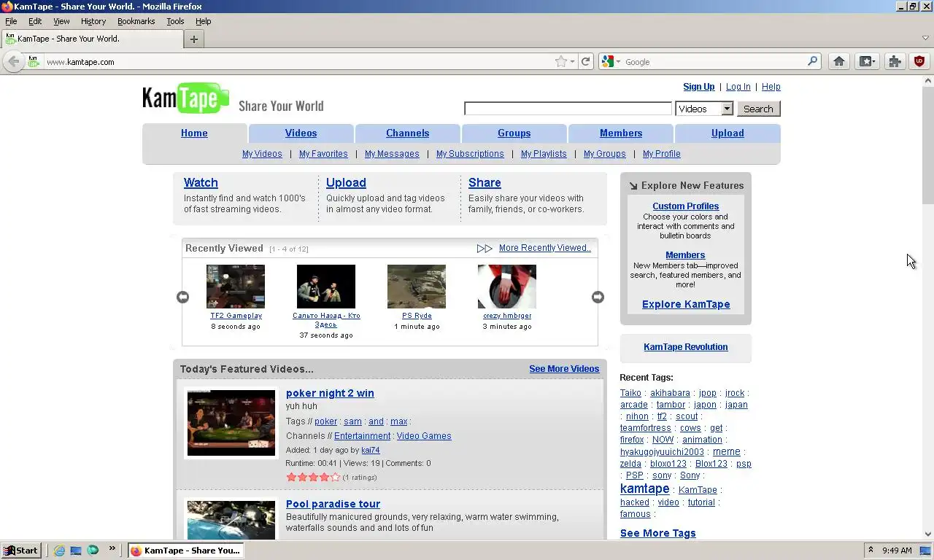Click the large kamtape tag
The height and width of the screenshot is (560, 934).
coord(644,489)
